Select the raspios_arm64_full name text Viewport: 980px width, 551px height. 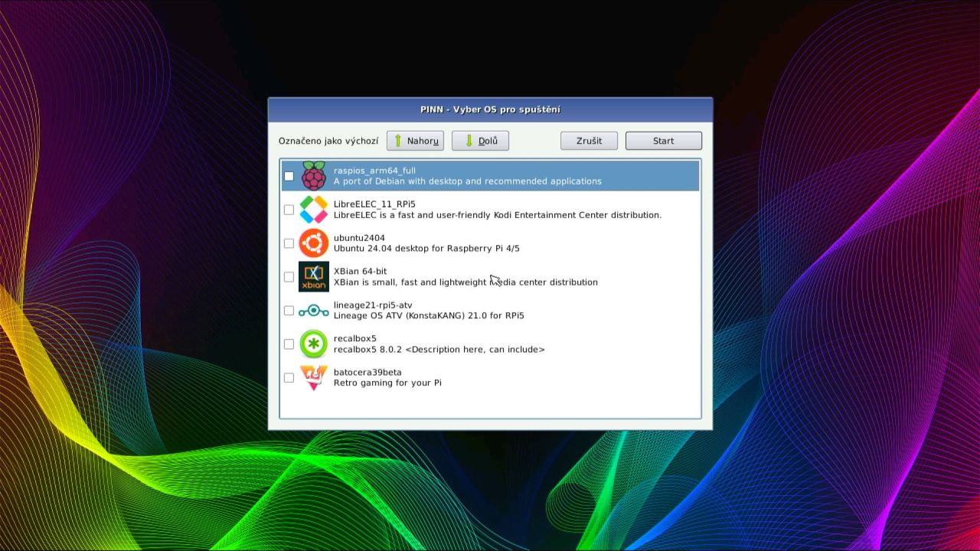pyautogui.click(x=374, y=171)
